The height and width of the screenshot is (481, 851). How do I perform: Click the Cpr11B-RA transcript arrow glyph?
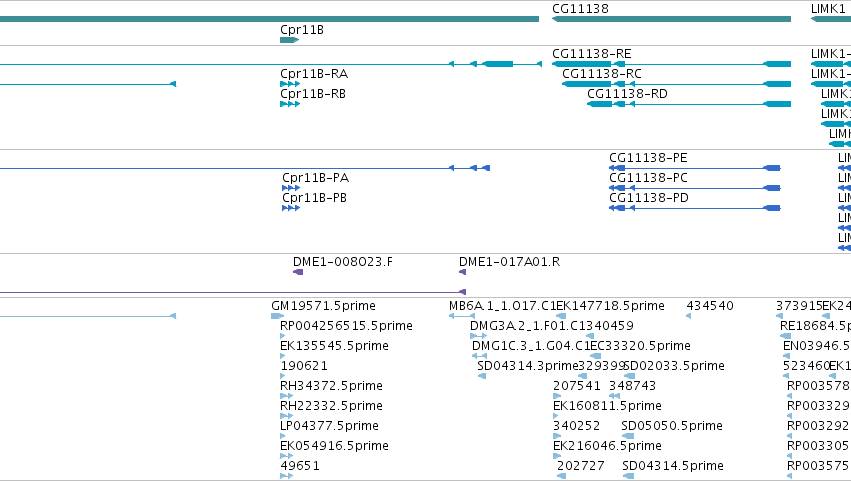pyautogui.click(x=290, y=84)
